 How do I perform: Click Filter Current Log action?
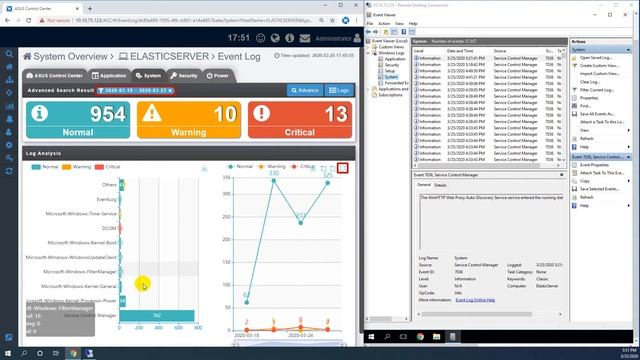click(597, 90)
